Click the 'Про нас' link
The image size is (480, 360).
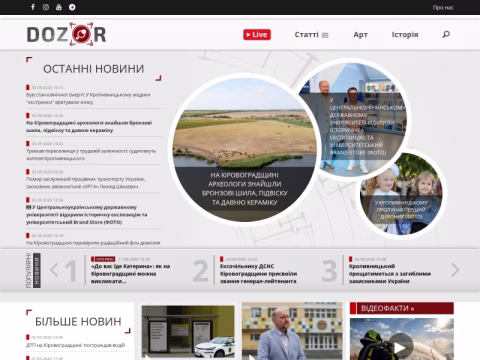point(443,7)
